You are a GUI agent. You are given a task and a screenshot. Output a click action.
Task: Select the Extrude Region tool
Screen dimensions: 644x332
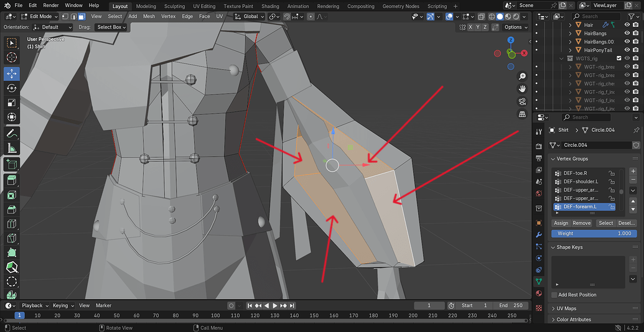pyautogui.click(x=12, y=180)
